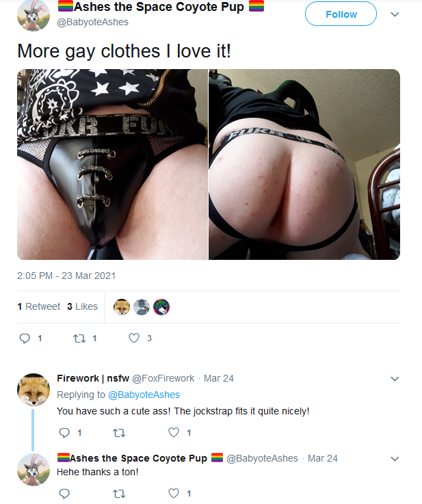Open the chevron menu next to Follow
Screen dimensions: 422x504
click(x=395, y=14)
